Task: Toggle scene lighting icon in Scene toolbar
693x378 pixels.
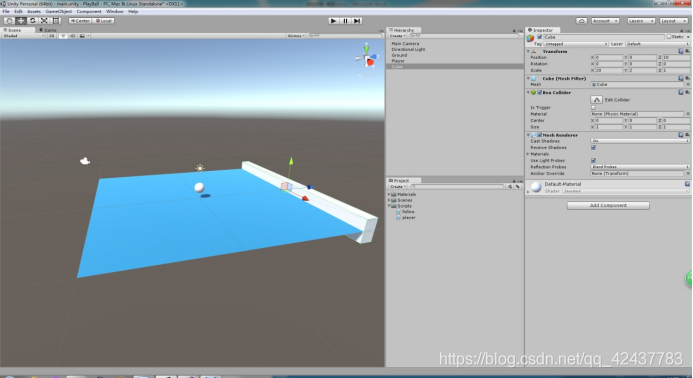Action: (x=63, y=36)
